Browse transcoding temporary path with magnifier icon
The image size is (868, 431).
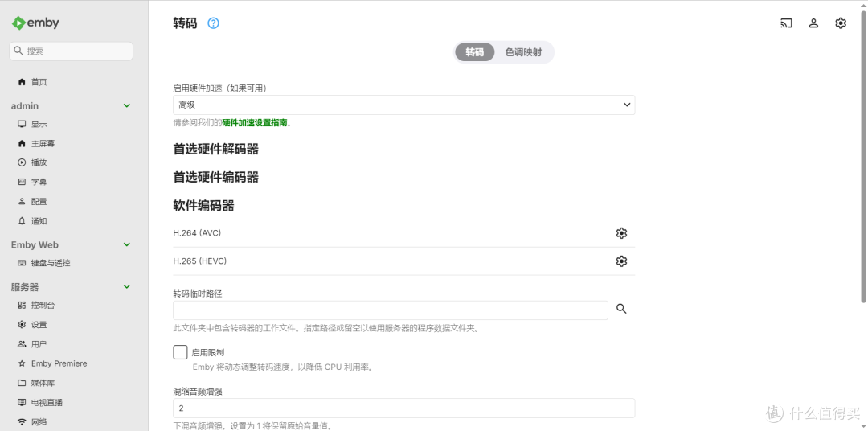(x=621, y=309)
